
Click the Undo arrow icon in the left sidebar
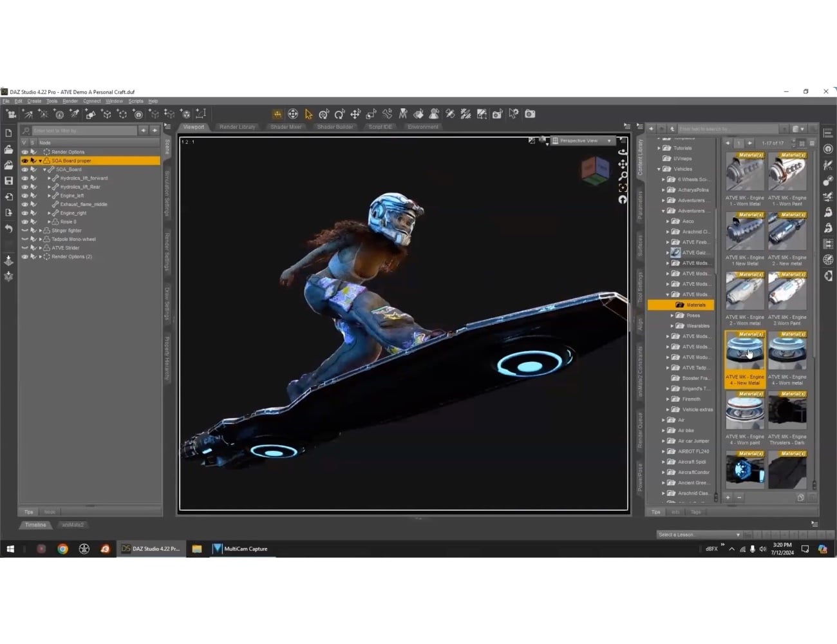click(x=10, y=229)
